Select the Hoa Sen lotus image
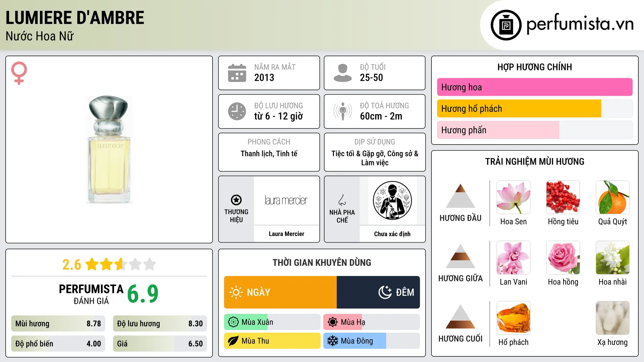Image resolution: width=644 pixels, height=362 pixels. pos(514,197)
